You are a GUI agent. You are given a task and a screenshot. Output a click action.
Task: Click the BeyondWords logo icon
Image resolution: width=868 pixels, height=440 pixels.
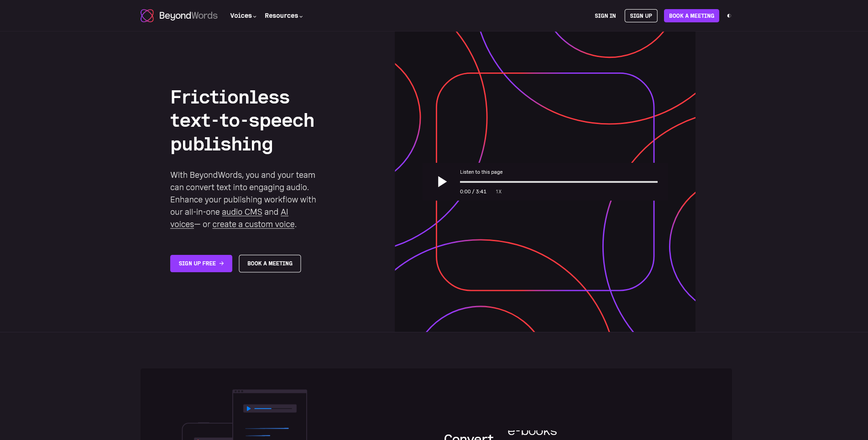[x=147, y=16]
